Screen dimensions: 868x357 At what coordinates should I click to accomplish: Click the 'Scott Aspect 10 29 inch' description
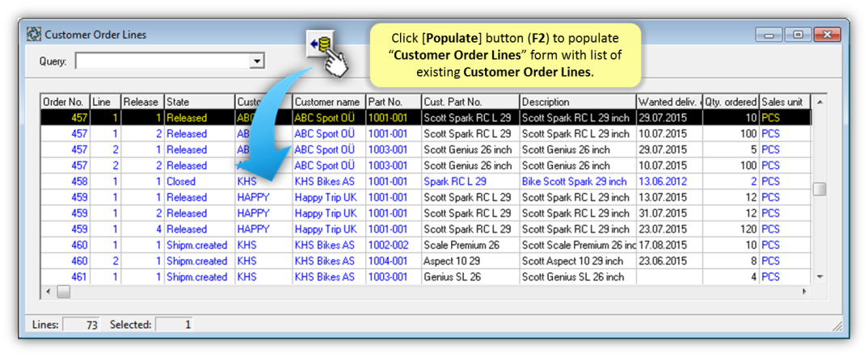tap(578, 261)
